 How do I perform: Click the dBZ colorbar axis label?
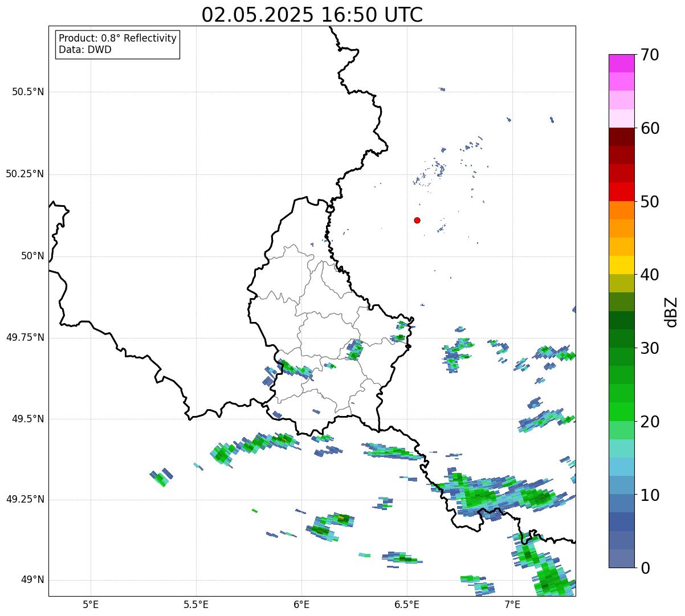pos(671,311)
